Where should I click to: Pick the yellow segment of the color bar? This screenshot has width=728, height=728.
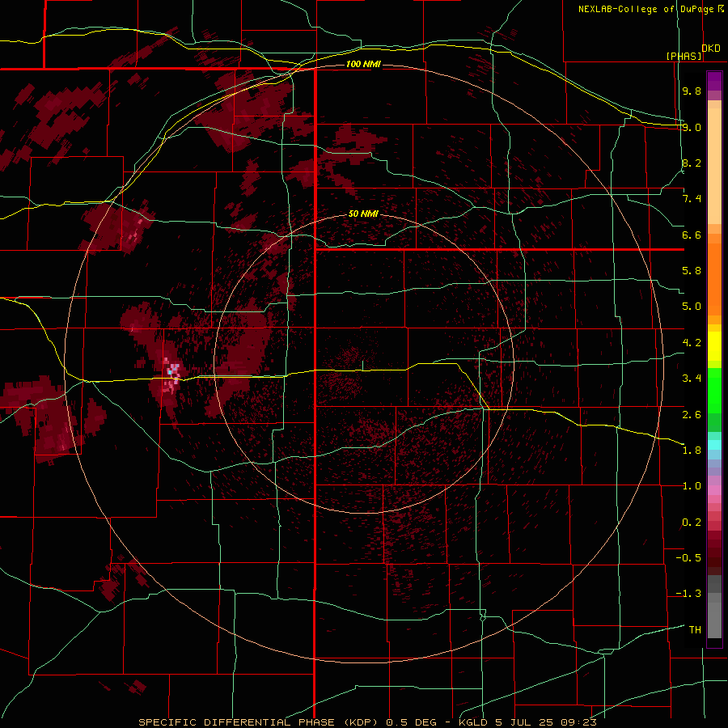point(714,346)
